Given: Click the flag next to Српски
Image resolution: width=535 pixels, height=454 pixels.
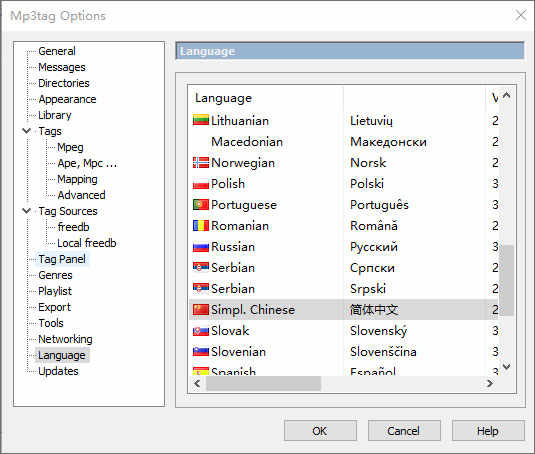Looking at the screenshot, I should (x=201, y=267).
